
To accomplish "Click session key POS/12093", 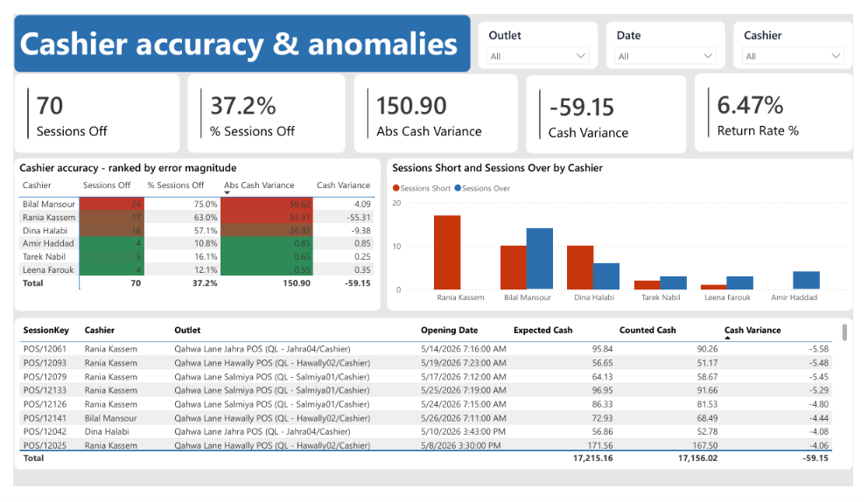I will tap(45, 363).
